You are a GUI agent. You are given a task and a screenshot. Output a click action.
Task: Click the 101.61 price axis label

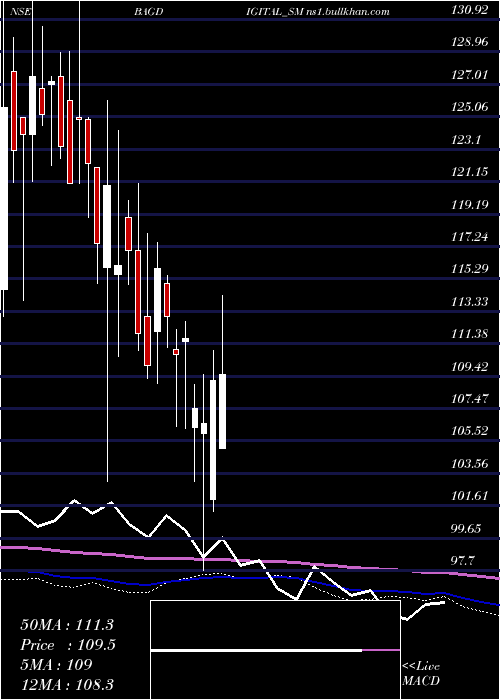pyautogui.click(x=469, y=496)
